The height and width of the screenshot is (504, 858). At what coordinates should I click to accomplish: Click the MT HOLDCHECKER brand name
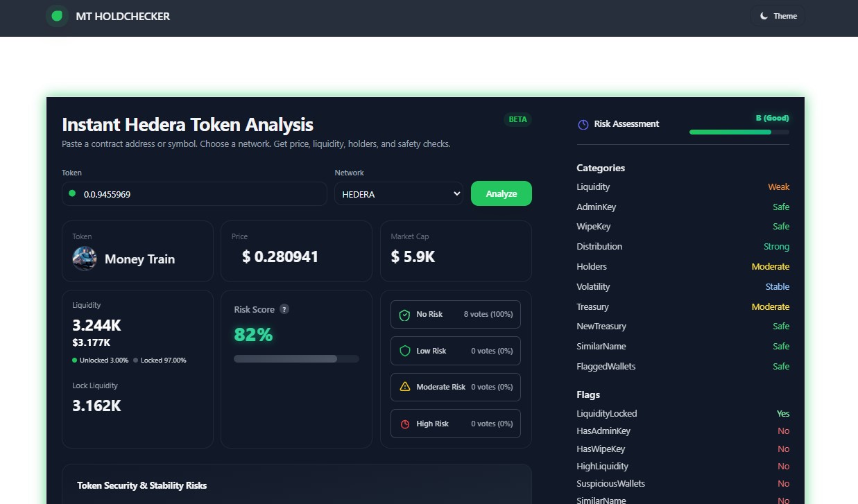(x=123, y=16)
